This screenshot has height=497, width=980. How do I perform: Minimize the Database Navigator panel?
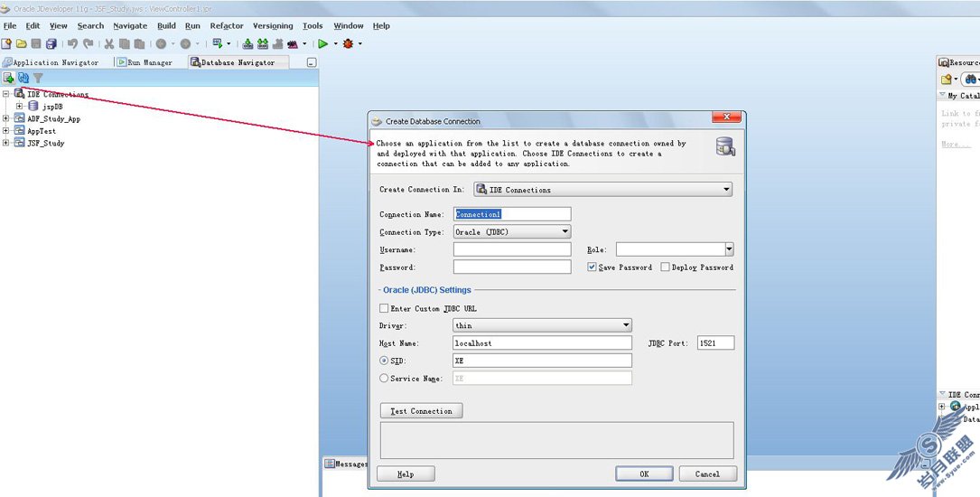312,62
